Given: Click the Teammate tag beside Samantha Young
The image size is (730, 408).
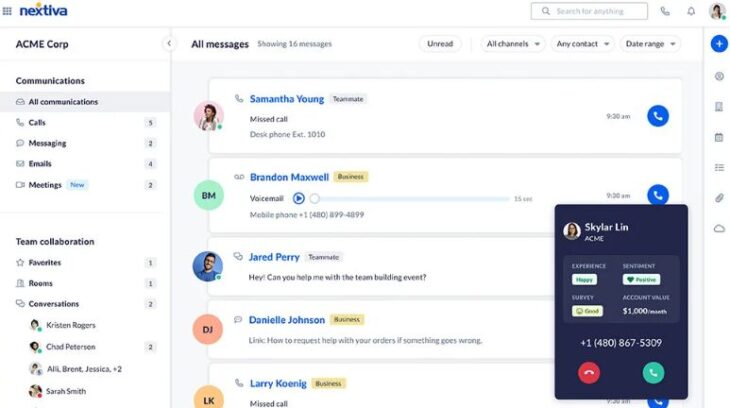Looking at the screenshot, I should pyautogui.click(x=348, y=99).
